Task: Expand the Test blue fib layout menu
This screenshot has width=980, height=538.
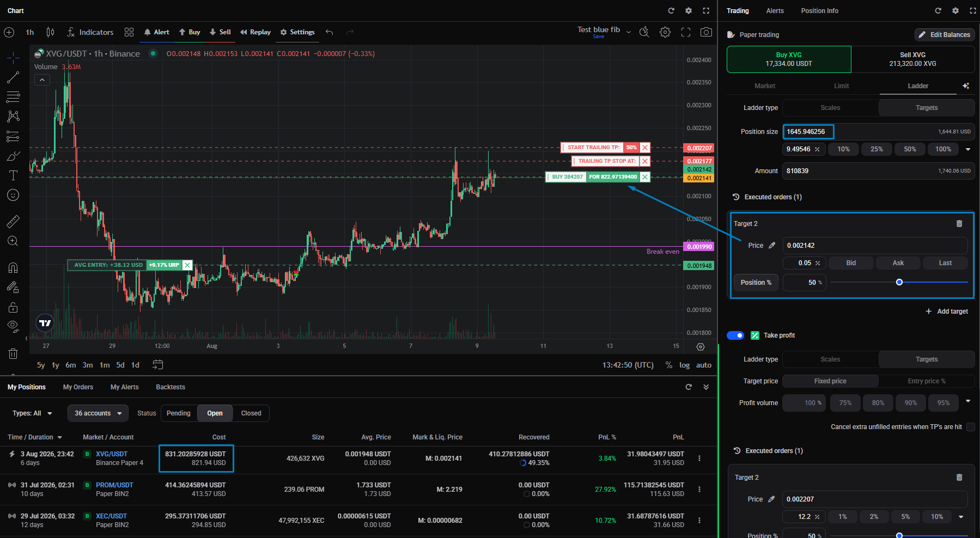Action: pyautogui.click(x=629, y=32)
